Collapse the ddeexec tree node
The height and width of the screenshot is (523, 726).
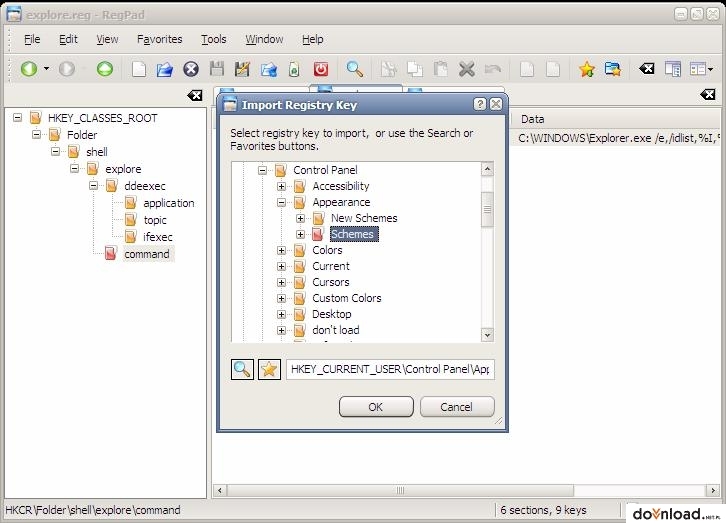point(93,186)
